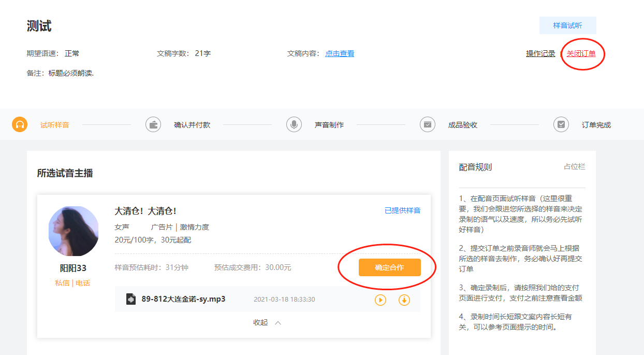Click the 成品验收 step icon
This screenshot has width=644, height=355.
pyautogui.click(x=428, y=125)
